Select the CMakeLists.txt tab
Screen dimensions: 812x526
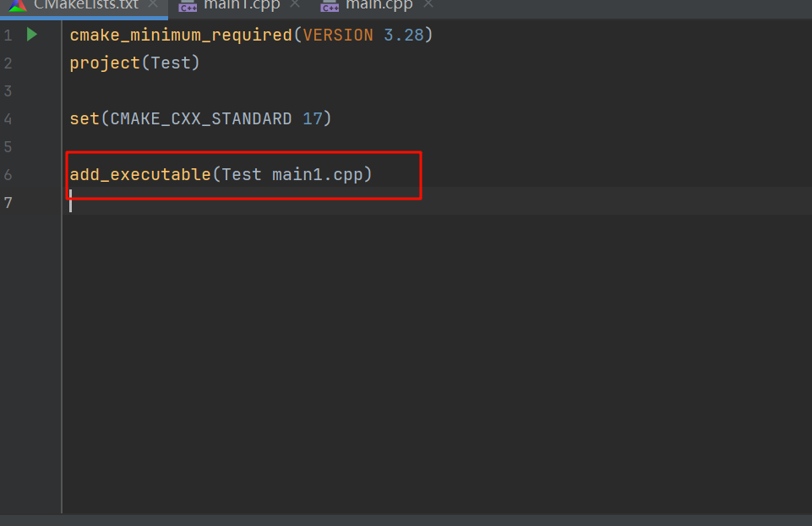(x=85, y=5)
